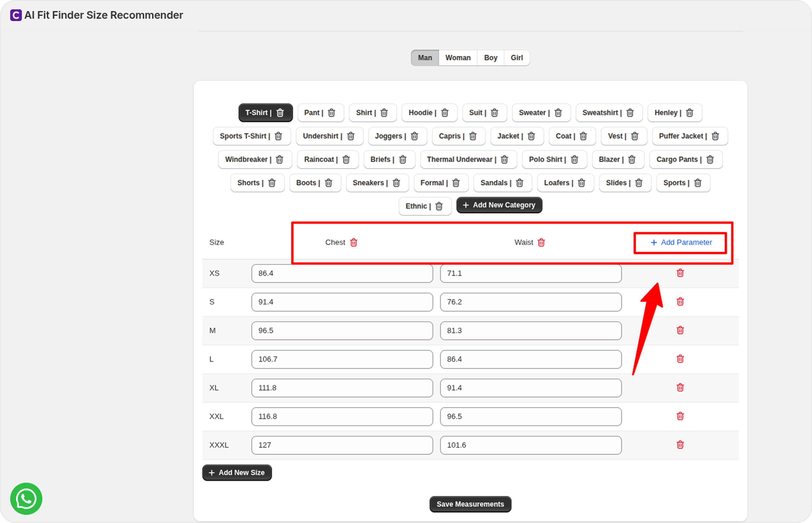Edit the L chest value field
812x523 pixels.
coord(342,359)
